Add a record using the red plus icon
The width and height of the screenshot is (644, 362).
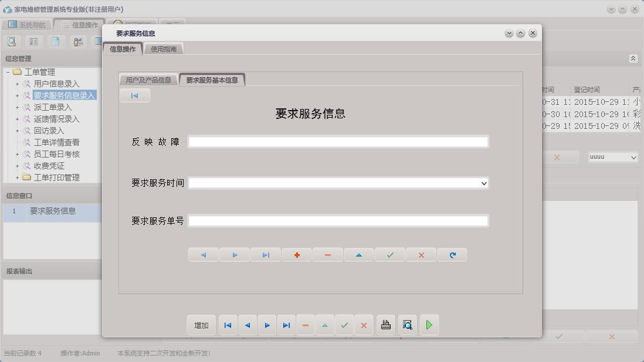[296, 254]
